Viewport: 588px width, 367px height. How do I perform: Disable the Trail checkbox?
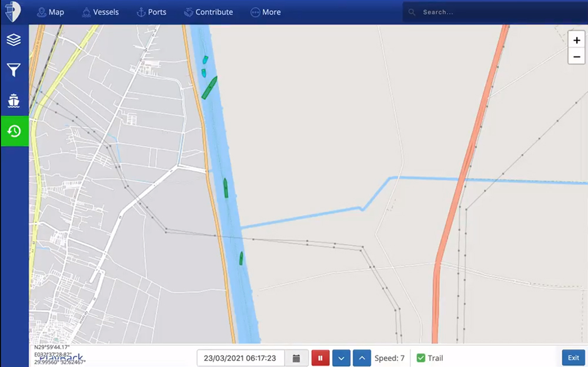click(420, 358)
